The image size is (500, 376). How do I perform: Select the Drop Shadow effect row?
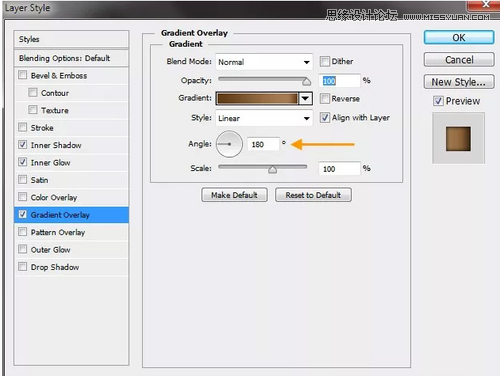[71, 267]
